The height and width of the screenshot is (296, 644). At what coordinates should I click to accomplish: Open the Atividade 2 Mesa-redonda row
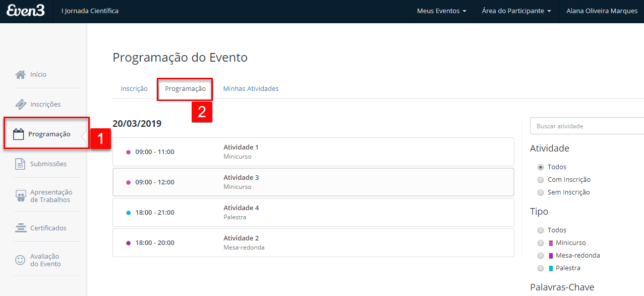coord(313,243)
